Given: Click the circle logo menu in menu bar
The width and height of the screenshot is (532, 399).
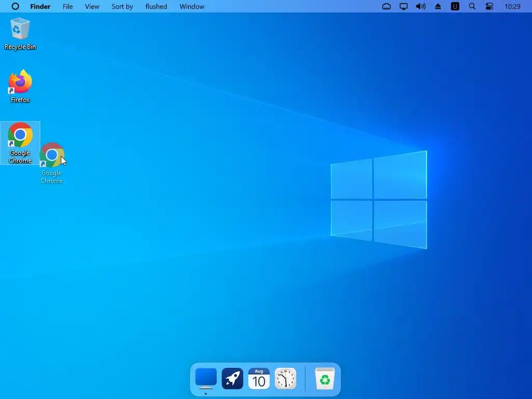Looking at the screenshot, I should 15,6.
